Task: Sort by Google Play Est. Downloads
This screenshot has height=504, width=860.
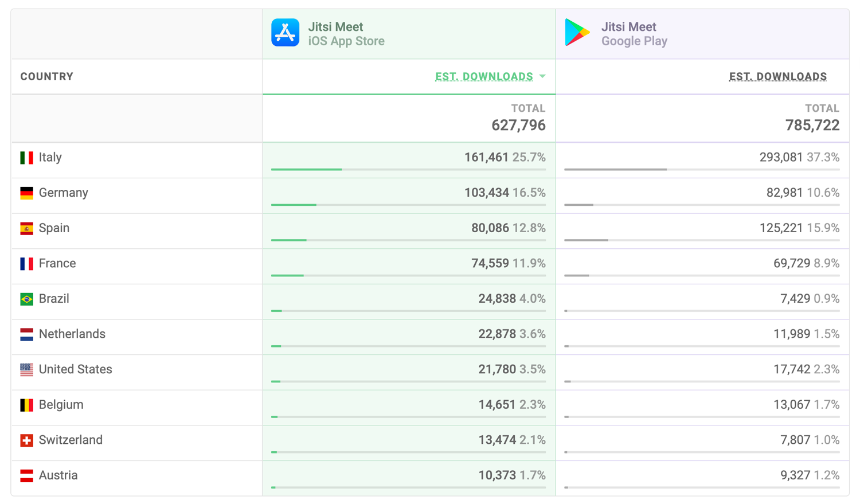Action: 778,76
